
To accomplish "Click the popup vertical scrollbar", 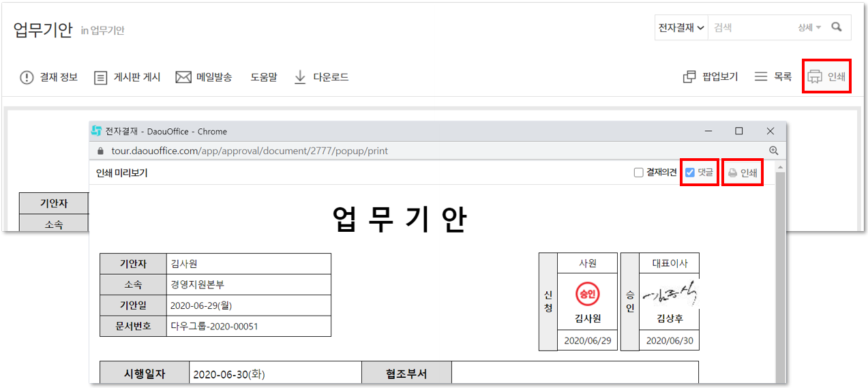I will tap(780, 273).
